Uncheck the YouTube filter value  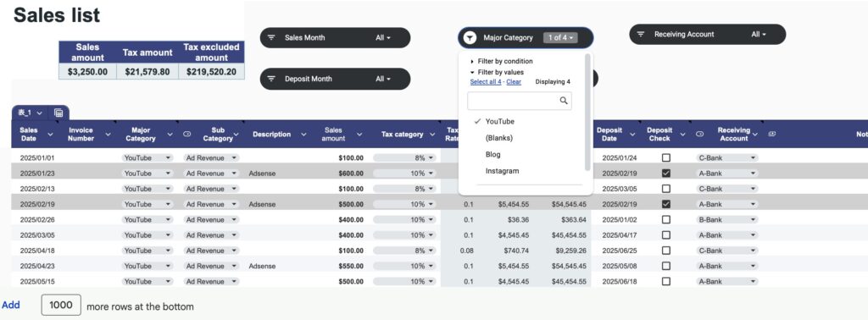(x=499, y=122)
